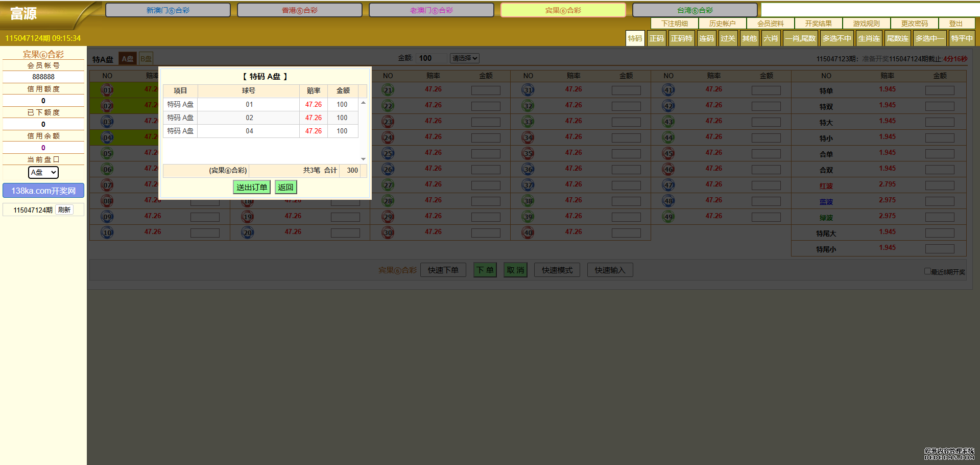Open the 连码 bet type tab

[707, 38]
